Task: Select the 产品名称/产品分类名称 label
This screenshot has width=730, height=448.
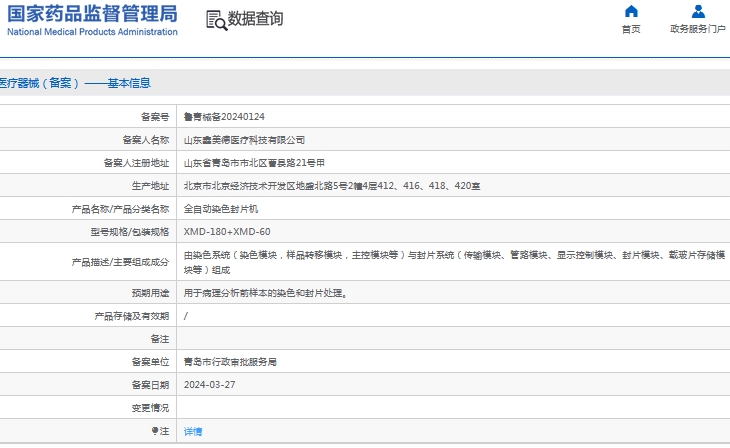Action: point(120,209)
